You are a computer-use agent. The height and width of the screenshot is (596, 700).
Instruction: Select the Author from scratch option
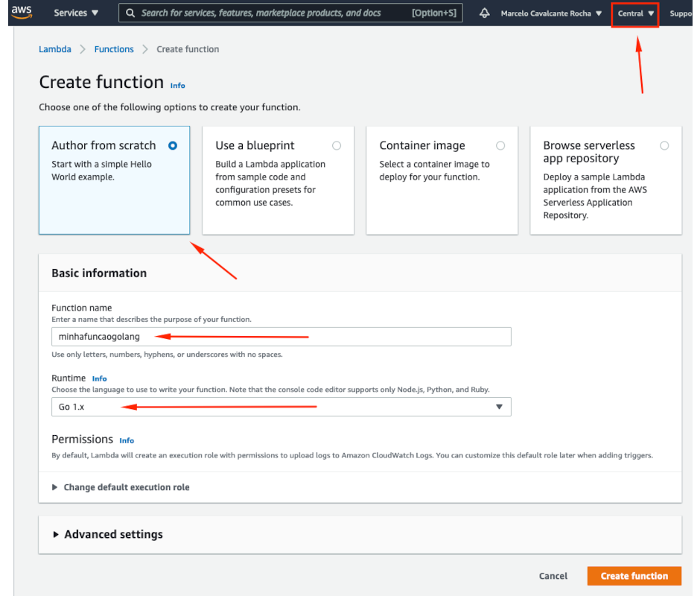coord(173,146)
